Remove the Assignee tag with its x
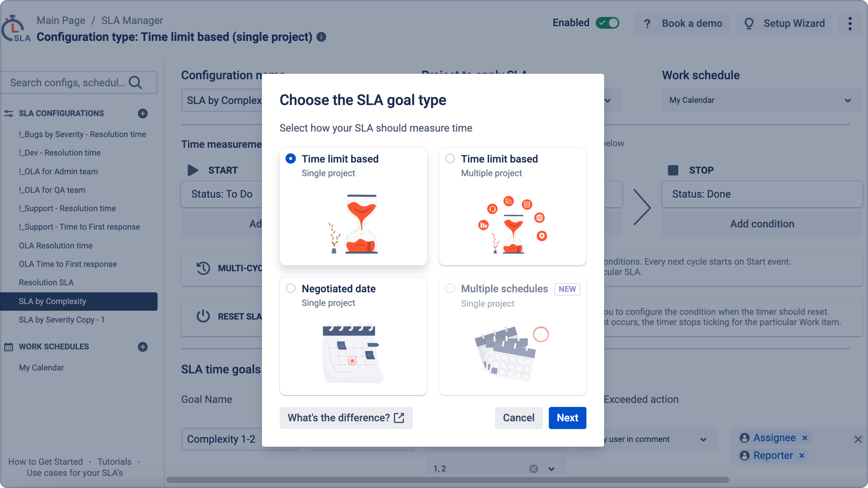 805,438
